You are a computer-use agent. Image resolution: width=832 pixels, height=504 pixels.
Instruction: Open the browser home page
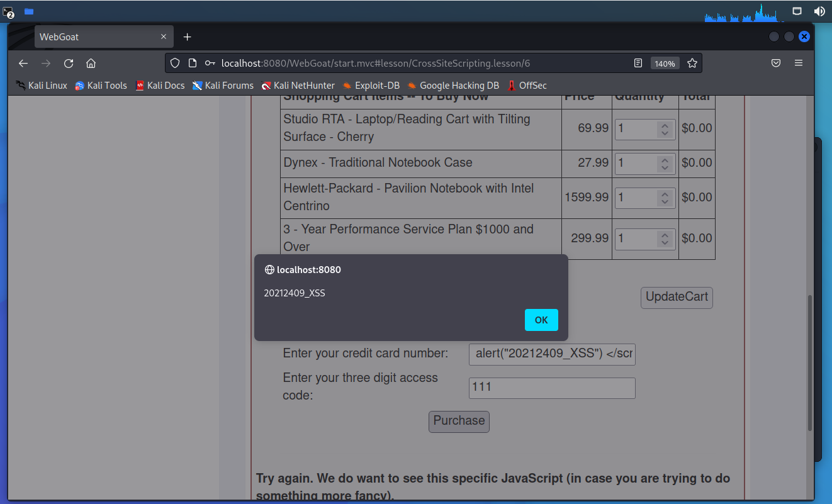pyautogui.click(x=91, y=63)
